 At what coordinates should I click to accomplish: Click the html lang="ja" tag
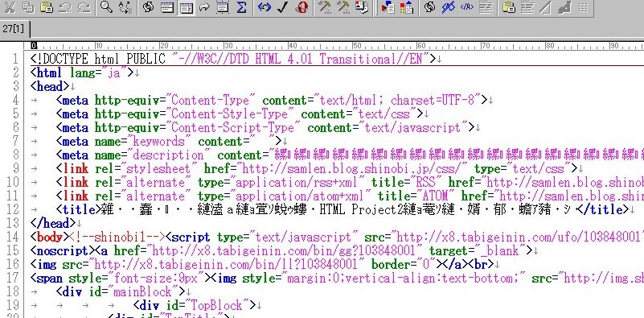pos(82,72)
